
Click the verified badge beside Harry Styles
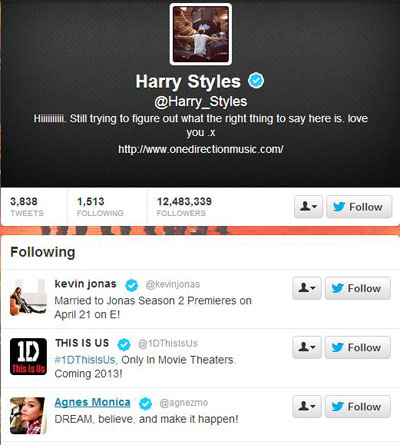coord(256,81)
